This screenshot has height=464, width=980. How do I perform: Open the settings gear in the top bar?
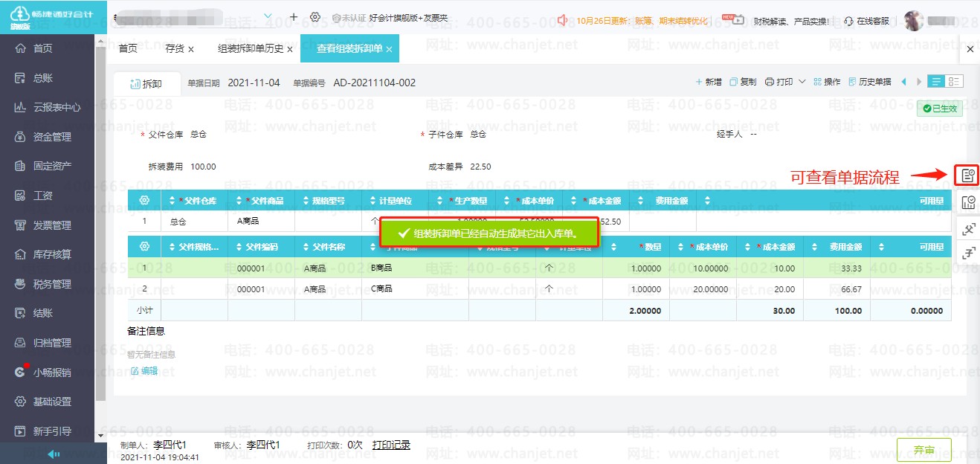(315, 17)
